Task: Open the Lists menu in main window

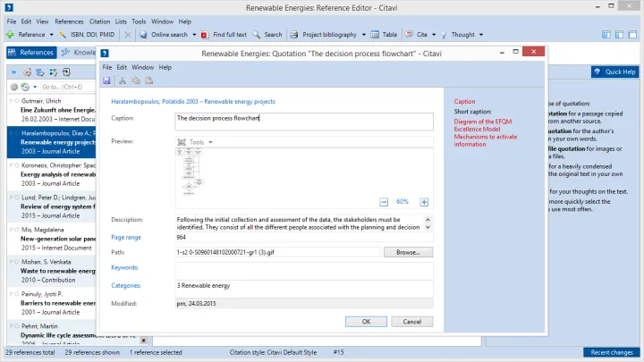Action: point(121,21)
